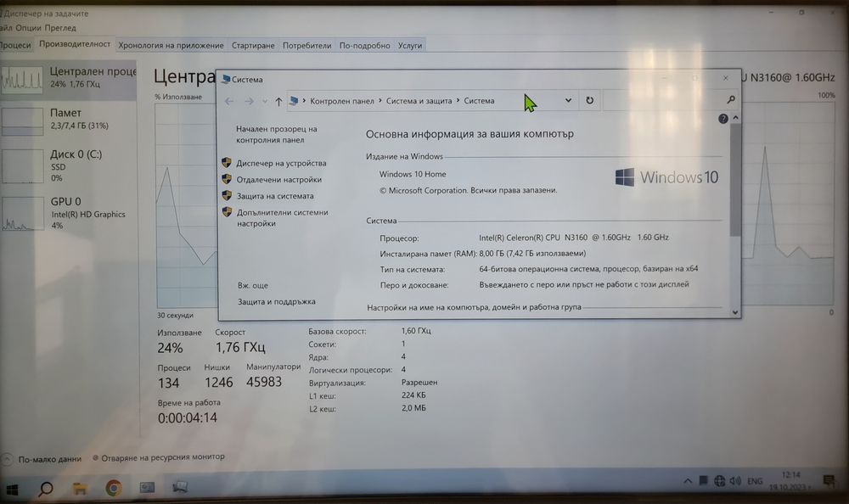
Task: Open Защита на системата link
Action: [275, 196]
